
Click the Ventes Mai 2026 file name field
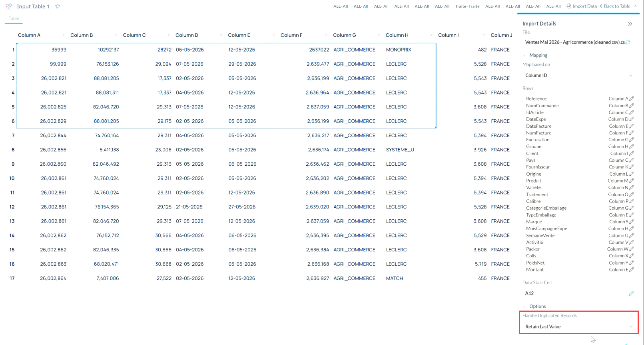(575, 42)
